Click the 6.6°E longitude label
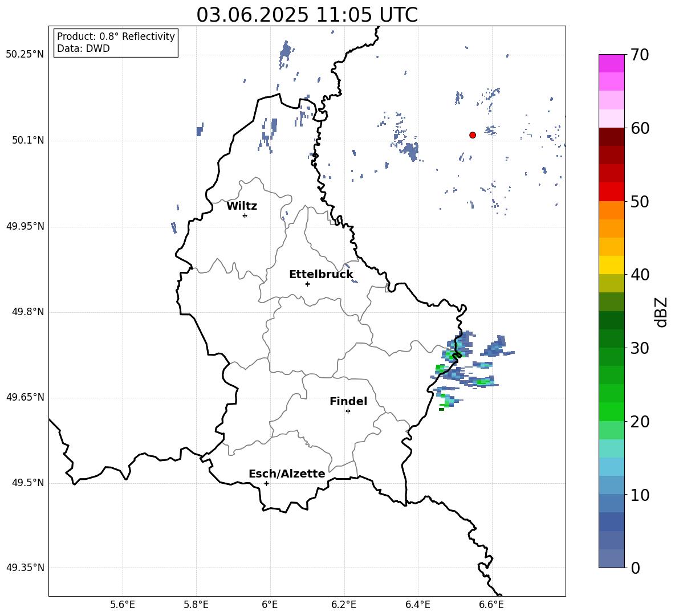675x616 pixels. [x=491, y=605]
